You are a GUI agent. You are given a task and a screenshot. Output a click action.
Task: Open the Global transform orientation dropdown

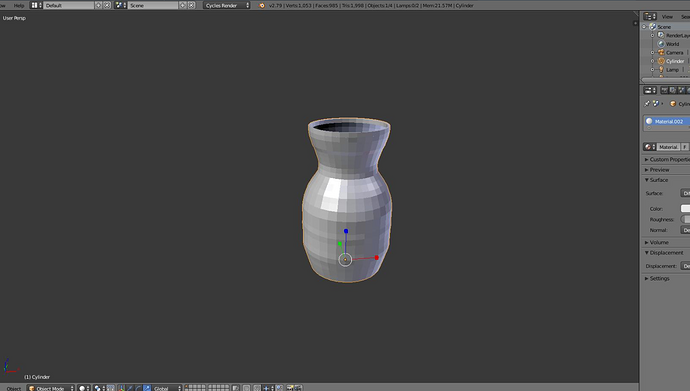click(167, 388)
